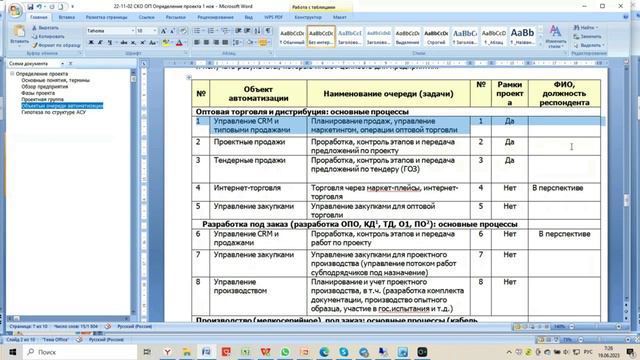Switch to Разметка страницы tab
Viewport: 640px width, 360px height.
107,18
